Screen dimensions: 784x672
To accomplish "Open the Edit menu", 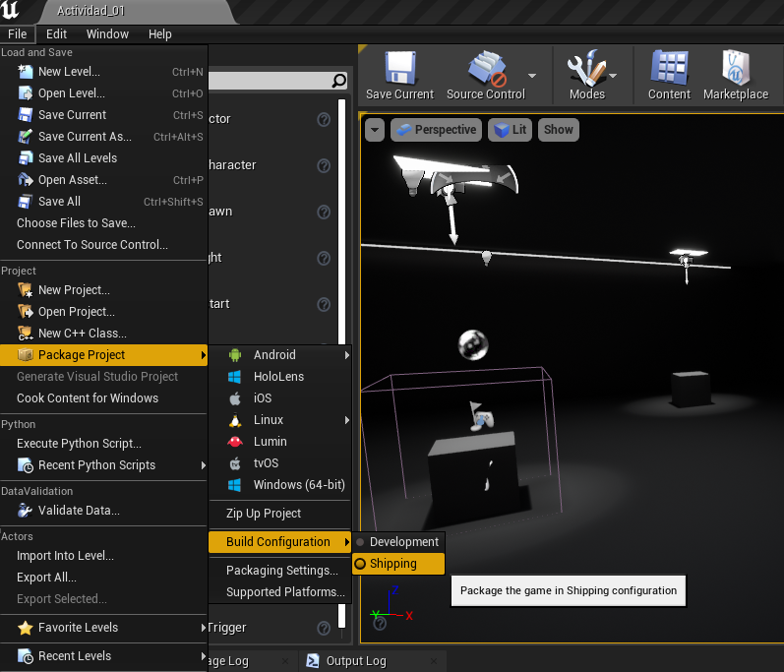I will coord(56,34).
